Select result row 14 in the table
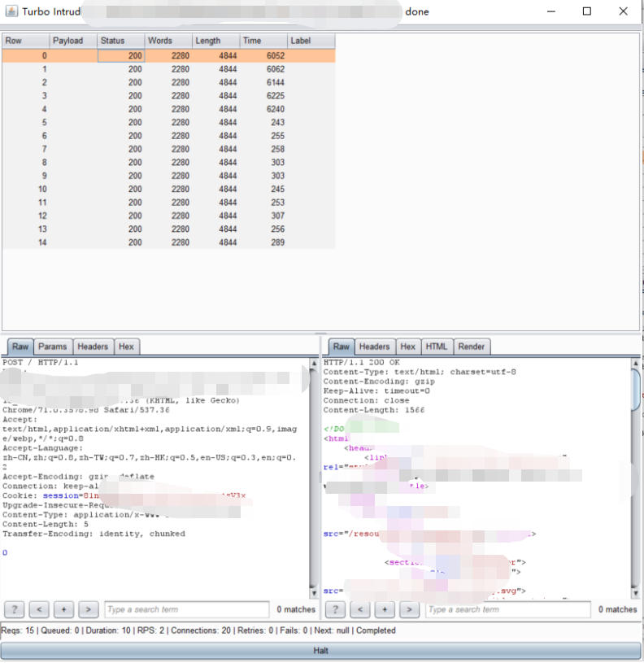Screen dimensions: 644x663 (168, 242)
